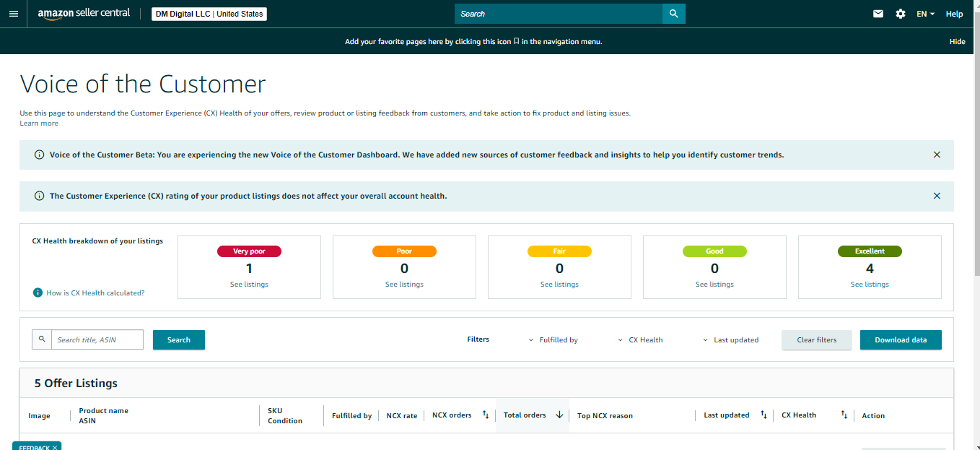The height and width of the screenshot is (450, 980).
Task: Open the settings gear icon
Action: pyautogui.click(x=901, y=14)
